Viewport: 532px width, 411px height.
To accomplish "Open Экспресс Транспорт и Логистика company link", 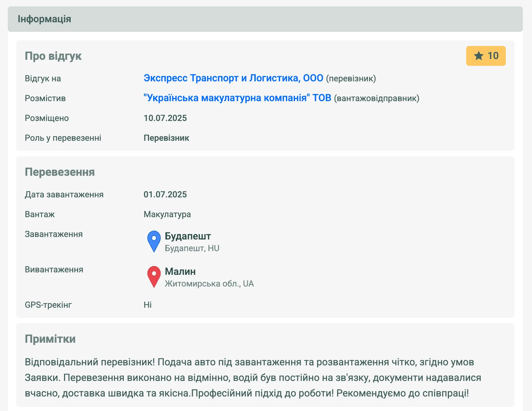I will click(233, 78).
